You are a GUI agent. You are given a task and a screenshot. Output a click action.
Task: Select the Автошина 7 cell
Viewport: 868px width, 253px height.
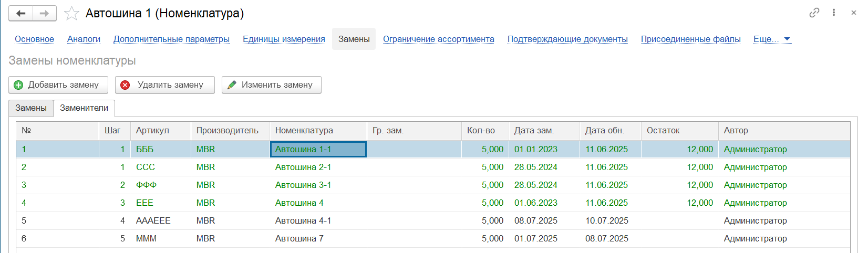(x=318, y=238)
